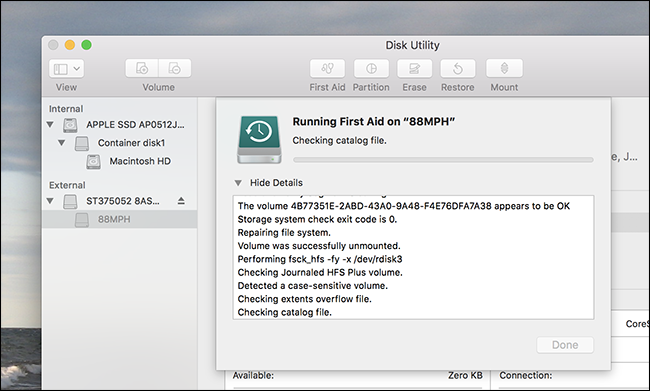Viewport: 650px width, 391px height.
Task: Open the View sidebar options dropdown
Action: coord(66,68)
